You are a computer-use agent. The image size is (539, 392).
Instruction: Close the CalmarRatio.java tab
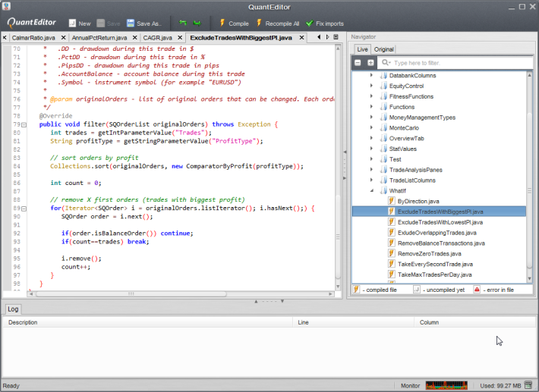coord(63,37)
